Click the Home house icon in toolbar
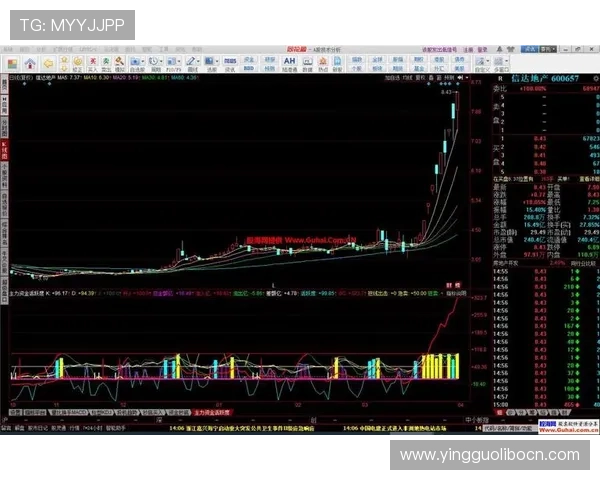600x480 pixels. point(32,61)
